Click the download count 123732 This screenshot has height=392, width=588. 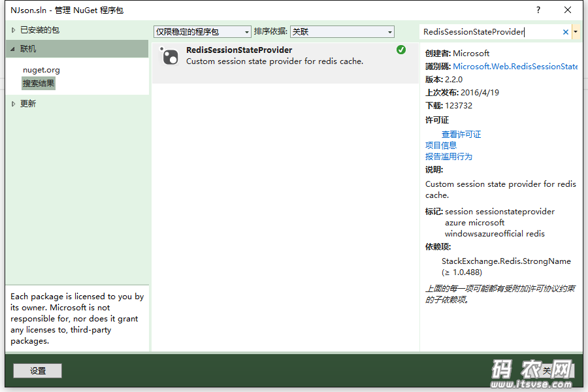point(459,106)
